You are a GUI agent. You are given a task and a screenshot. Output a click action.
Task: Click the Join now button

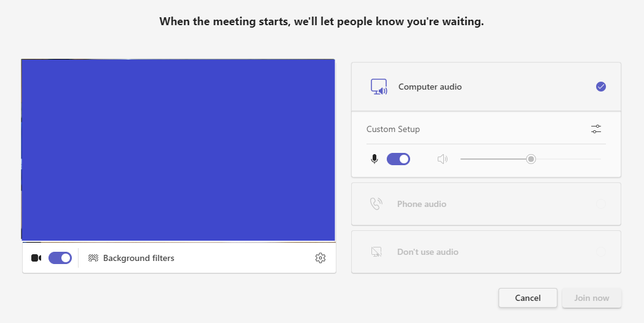pyautogui.click(x=591, y=298)
